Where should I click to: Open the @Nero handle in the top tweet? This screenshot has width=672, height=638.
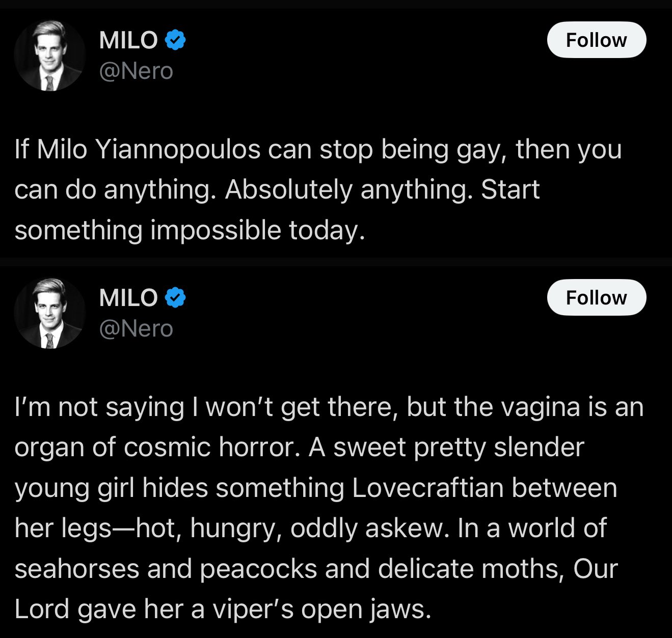[x=136, y=71]
